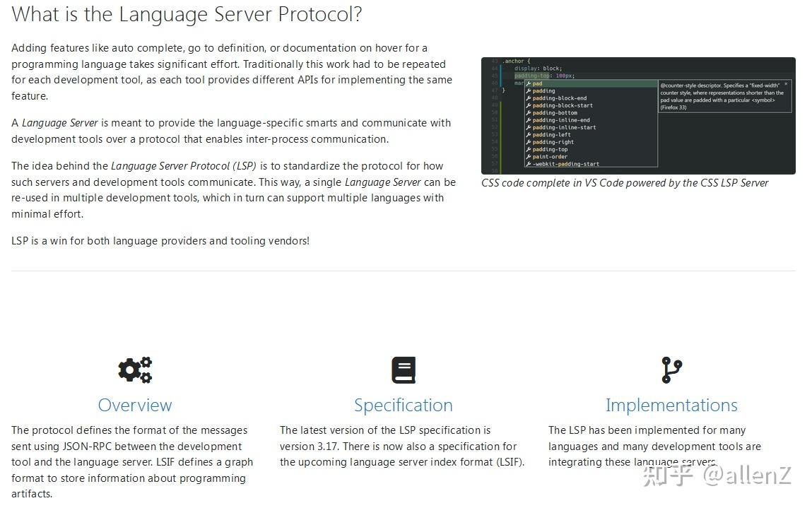Click the book icon above Specification

[x=403, y=370]
